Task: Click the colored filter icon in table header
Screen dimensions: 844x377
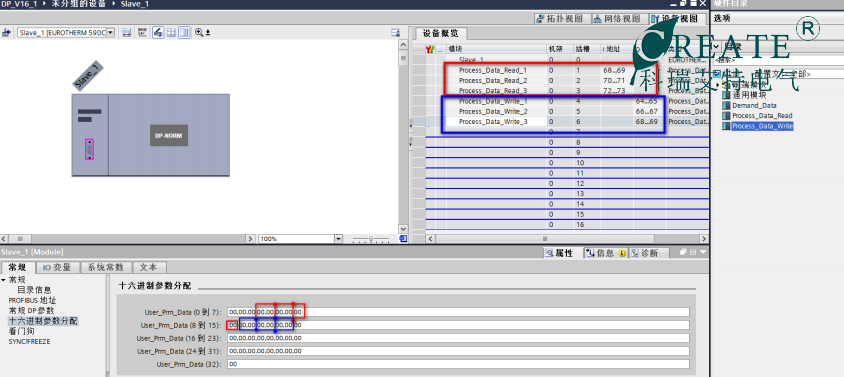Action: click(x=430, y=49)
